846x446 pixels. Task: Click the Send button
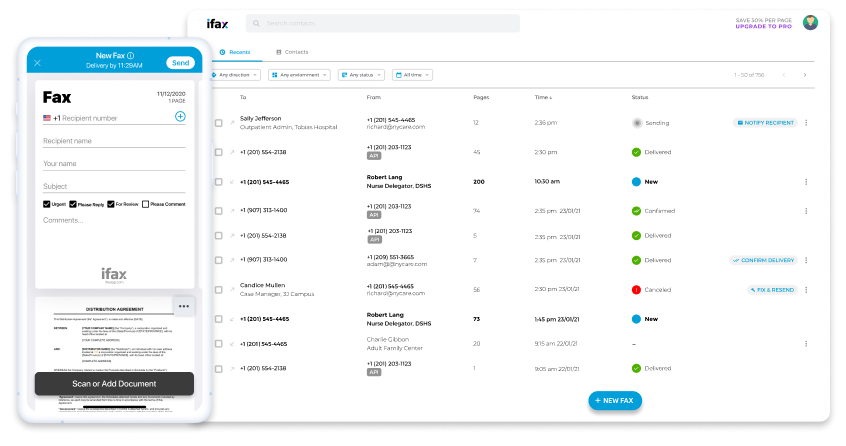[180, 63]
